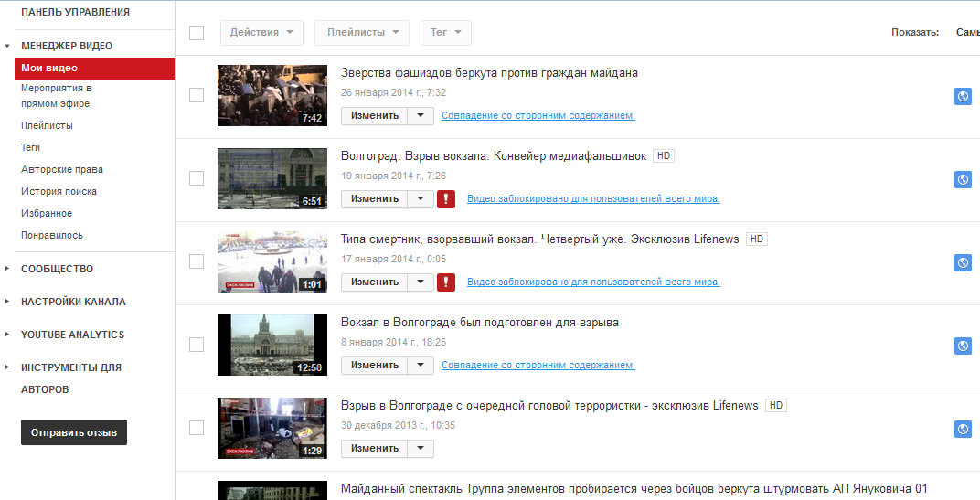This screenshot has width=980, height=500.
Task: Click red warning icon on Типа смертник row
Action: click(x=445, y=282)
